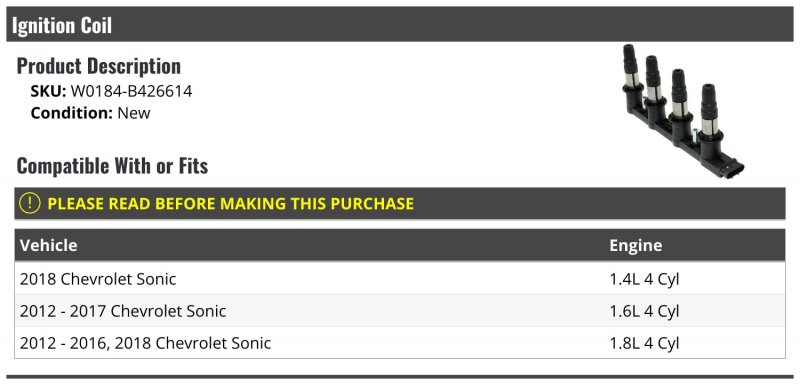Click the Ignition Coil header bar
Viewport: 800px width, 385px height.
click(x=399, y=24)
